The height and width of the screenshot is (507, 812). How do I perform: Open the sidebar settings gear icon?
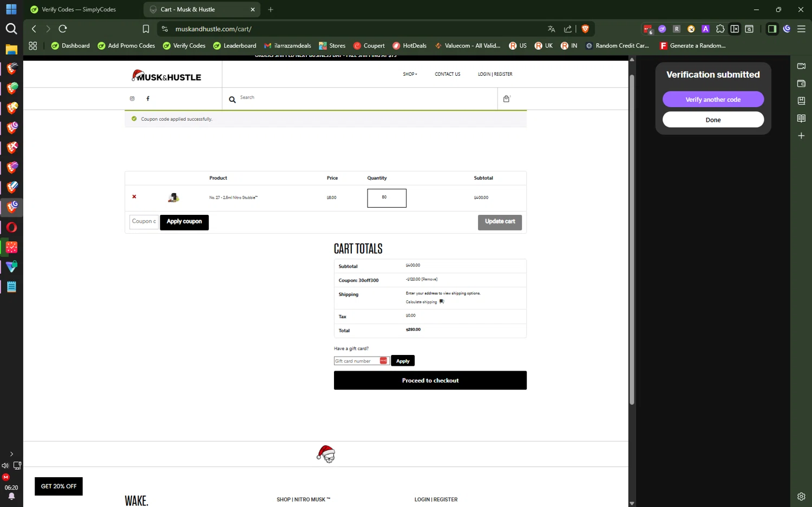(801, 496)
